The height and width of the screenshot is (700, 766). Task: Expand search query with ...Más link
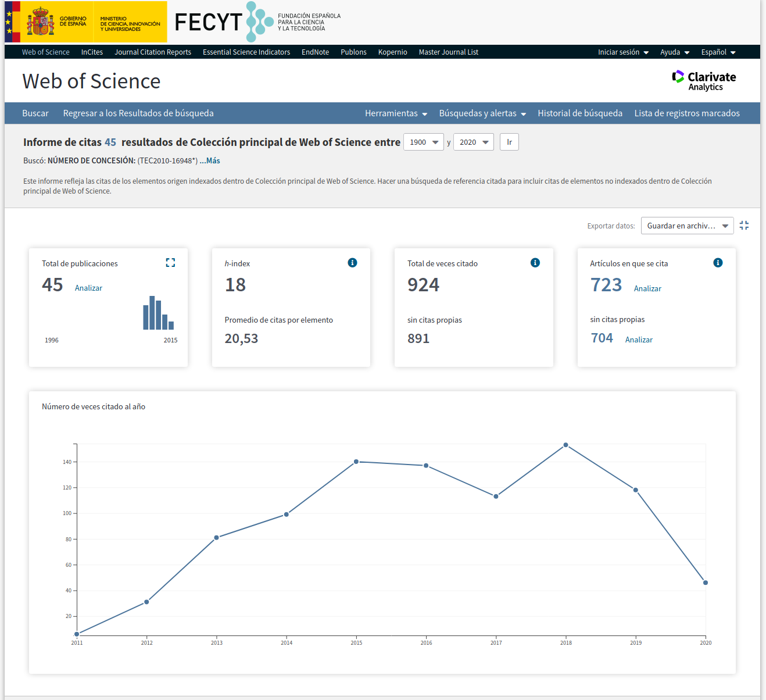pyautogui.click(x=210, y=161)
